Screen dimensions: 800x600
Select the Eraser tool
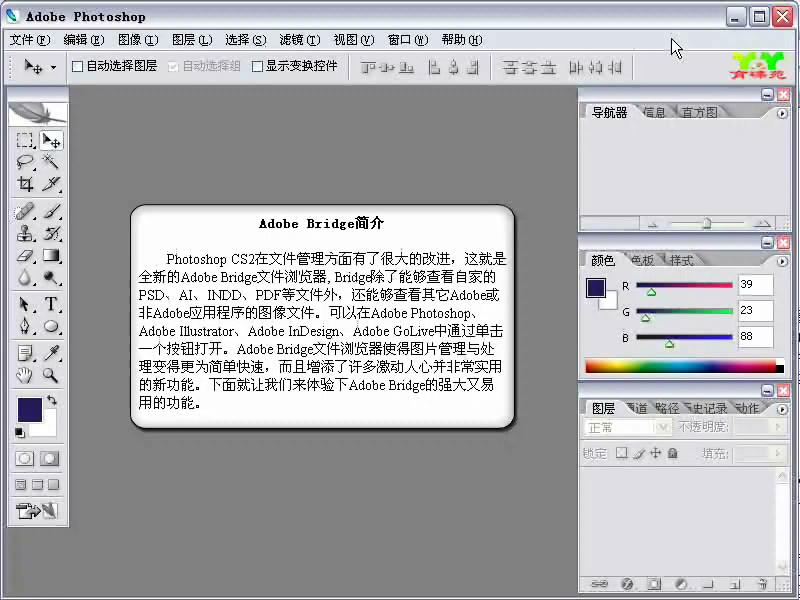pyautogui.click(x=24, y=256)
